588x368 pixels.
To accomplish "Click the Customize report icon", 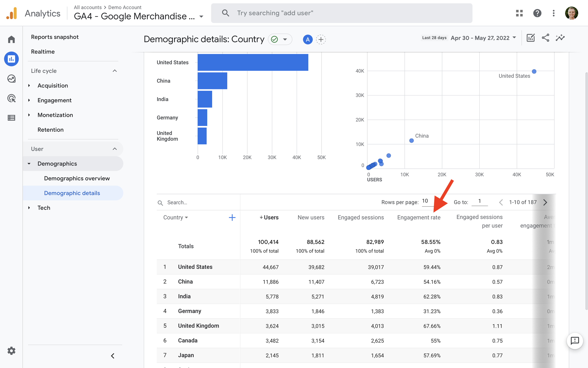I will (x=530, y=38).
